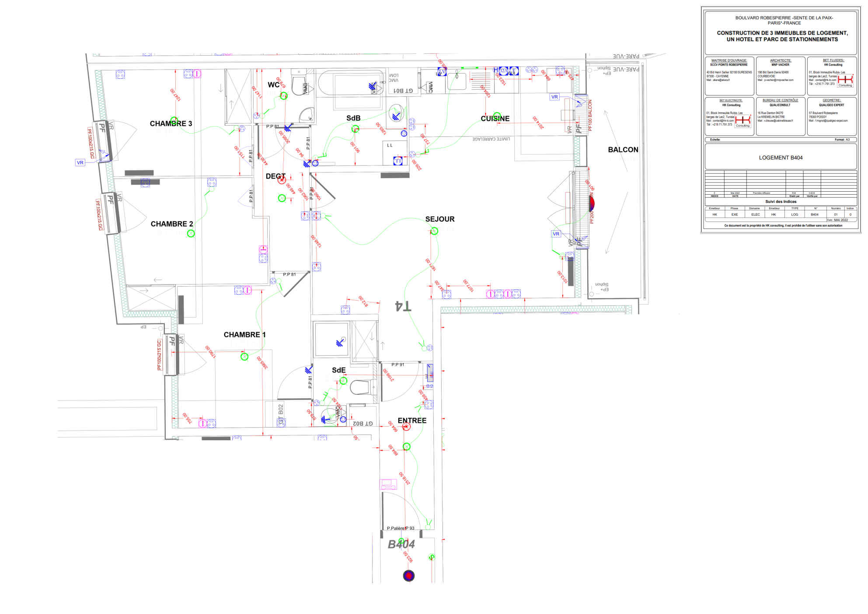Screen dimensions: 868x614
Task: Click the LOGEMENT B404 title box
Action: pos(781,158)
